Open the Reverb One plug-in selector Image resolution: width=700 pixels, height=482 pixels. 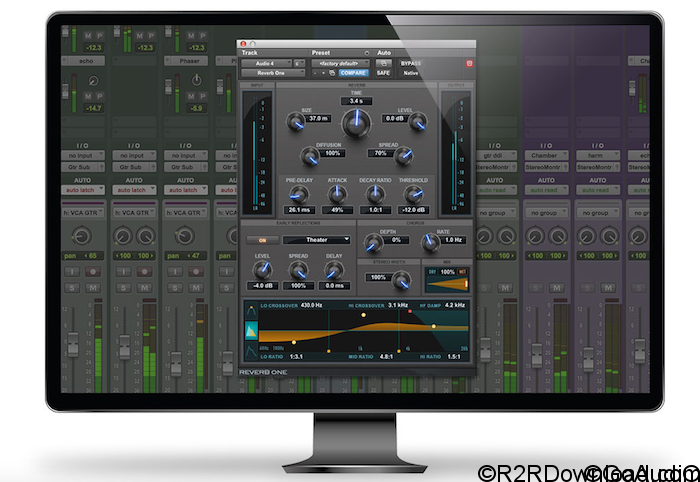coord(273,73)
